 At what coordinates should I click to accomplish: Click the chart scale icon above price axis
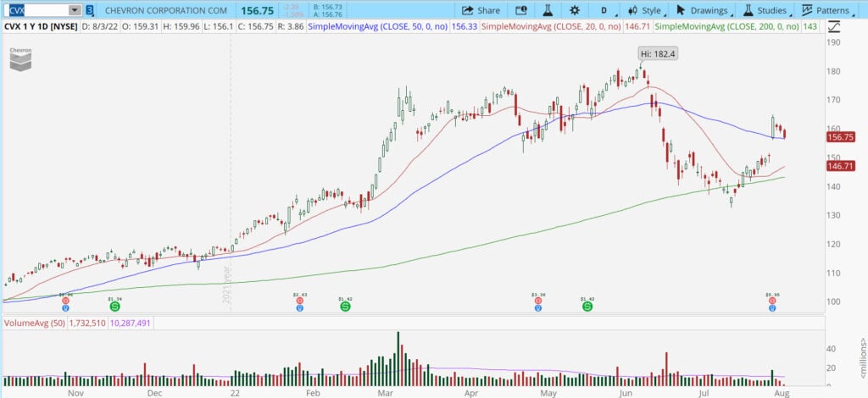[x=834, y=26]
